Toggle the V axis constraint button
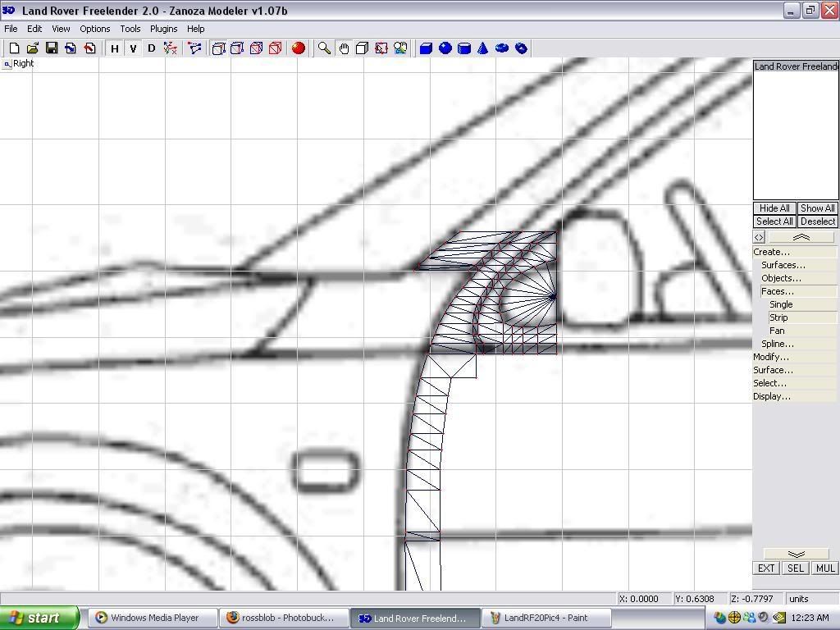The image size is (840, 630). pyautogui.click(x=133, y=48)
